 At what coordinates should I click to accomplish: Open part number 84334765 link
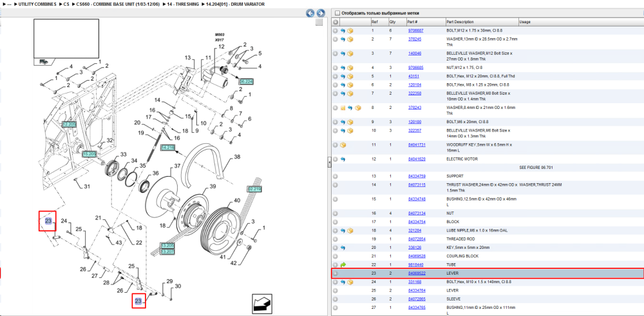pyautogui.click(x=417, y=308)
